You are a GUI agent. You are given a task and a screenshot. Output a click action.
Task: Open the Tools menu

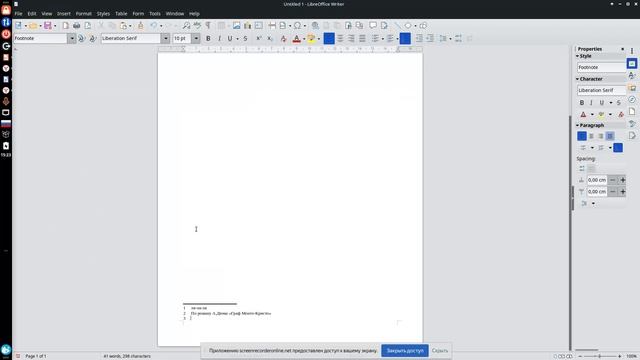[155, 13]
